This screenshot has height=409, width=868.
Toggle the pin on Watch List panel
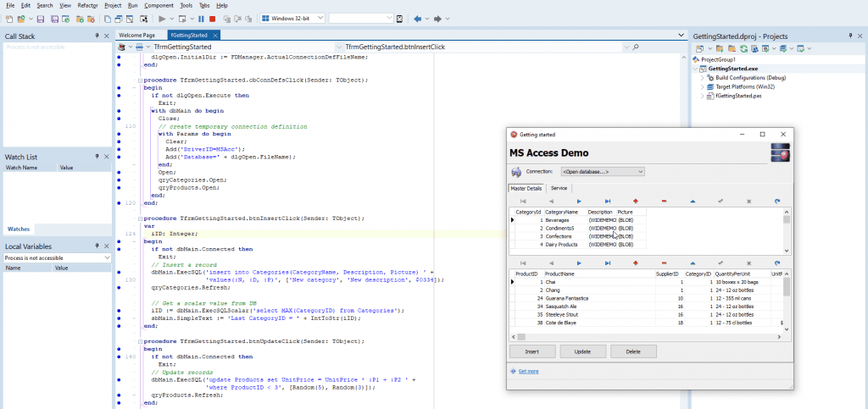(x=97, y=157)
